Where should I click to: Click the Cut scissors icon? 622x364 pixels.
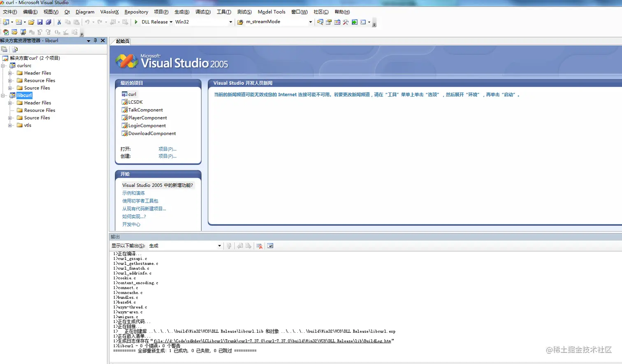[x=59, y=22]
